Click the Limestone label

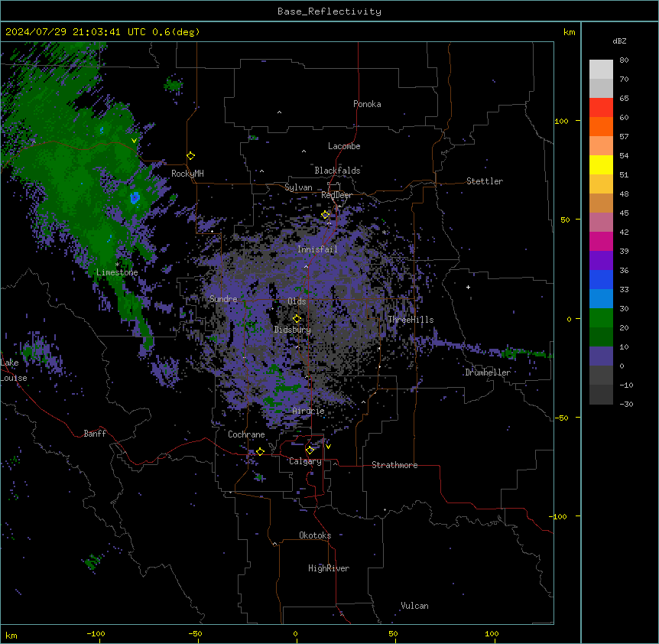117,272
